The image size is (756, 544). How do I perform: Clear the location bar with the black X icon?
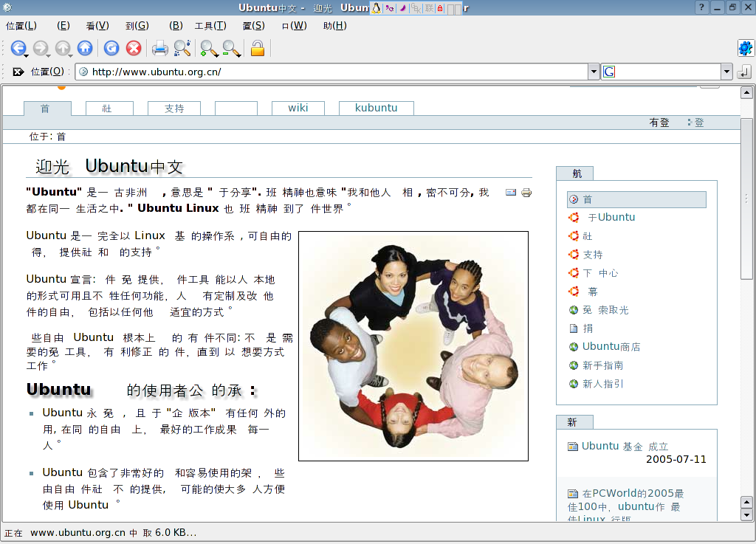18,72
